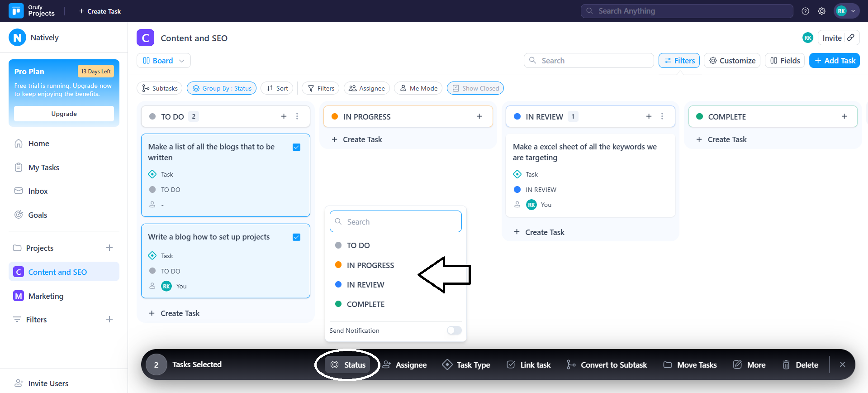Click the Upgrade button

(x=64, y=114)
